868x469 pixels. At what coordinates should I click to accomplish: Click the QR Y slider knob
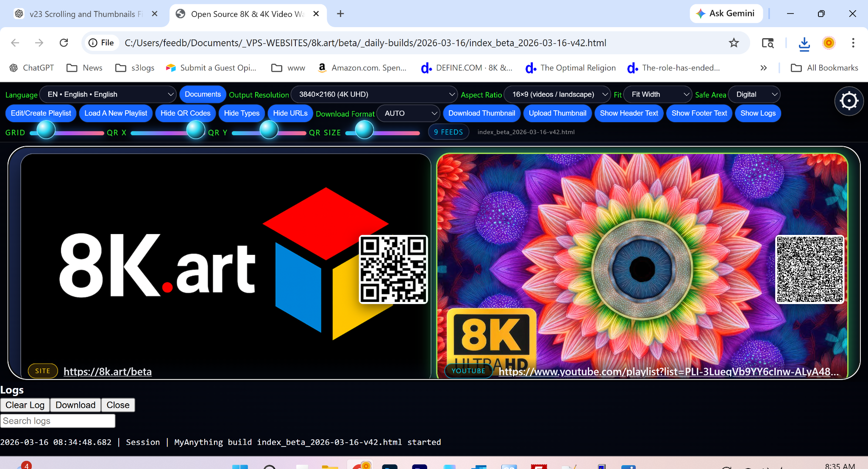[x=269, y=130]
